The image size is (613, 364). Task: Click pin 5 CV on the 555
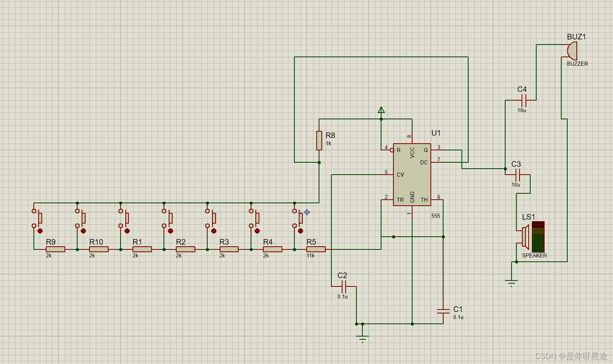tap(387, 175)
